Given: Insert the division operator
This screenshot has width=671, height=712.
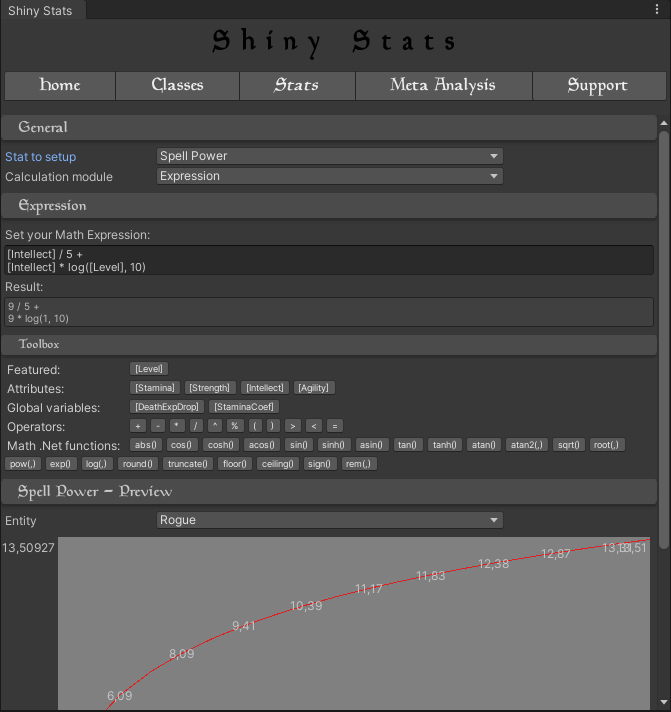Looking at the screenshot, I should pos(196,425).
